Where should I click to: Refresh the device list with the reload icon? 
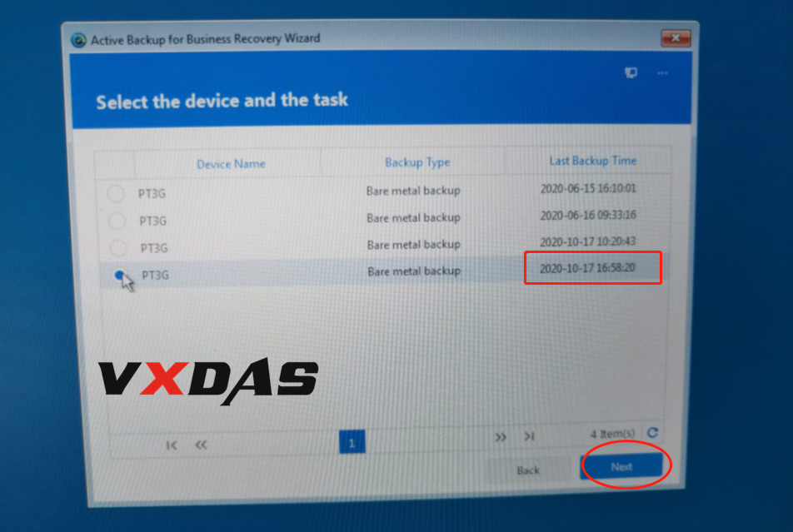tap(652, 432)
